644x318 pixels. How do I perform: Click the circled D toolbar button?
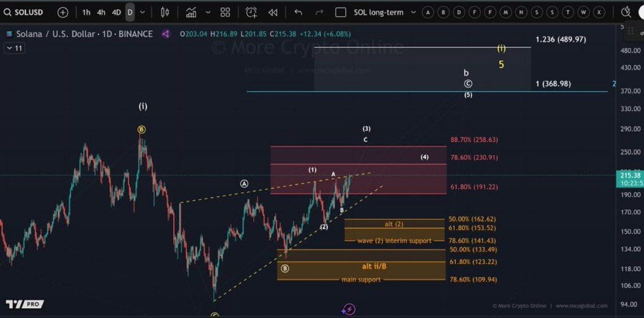pyautogui.click(x=459, y=12)
